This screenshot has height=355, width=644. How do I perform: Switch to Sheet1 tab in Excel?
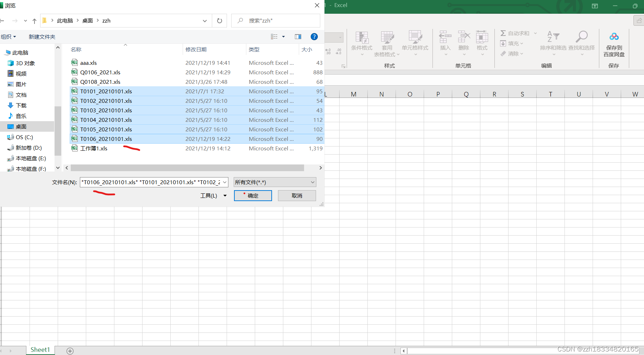(40, 350)
